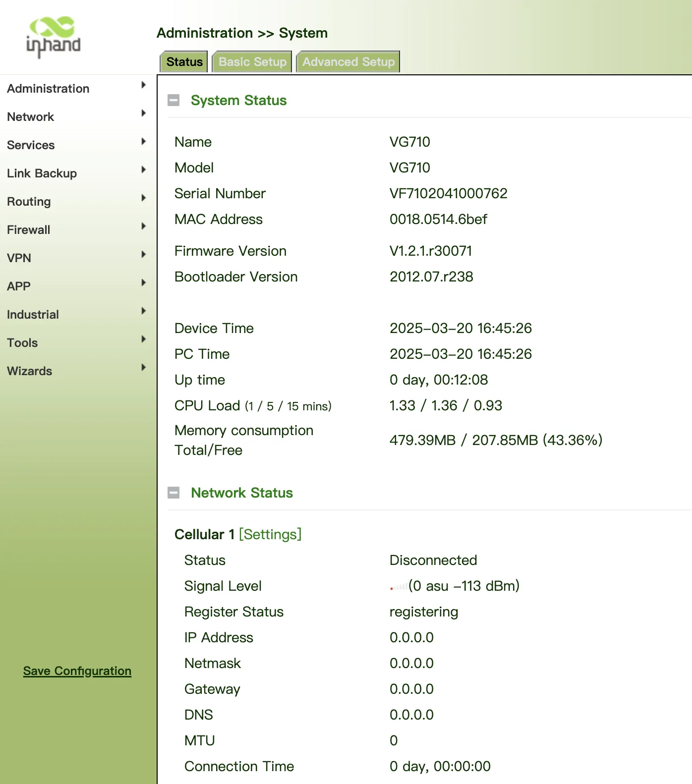
Task: Open the Tools sidebar menu
Action: 22,343
